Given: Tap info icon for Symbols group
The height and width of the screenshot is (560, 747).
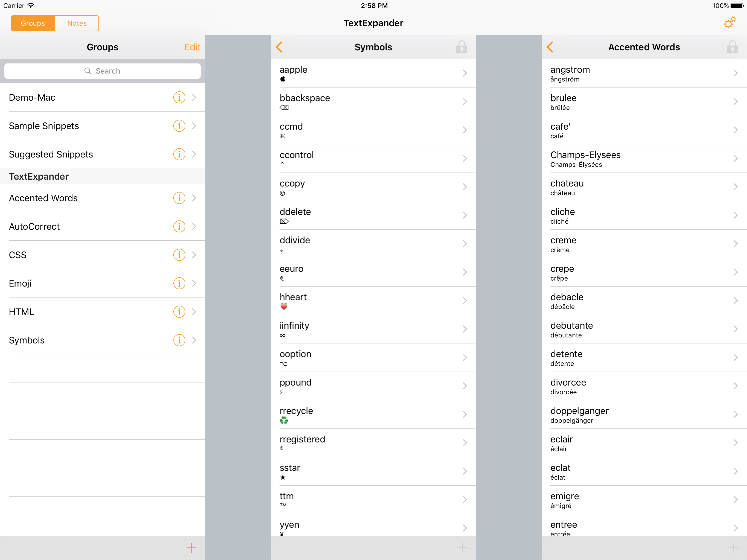Looking at the screenshot, I should point(179,340).
